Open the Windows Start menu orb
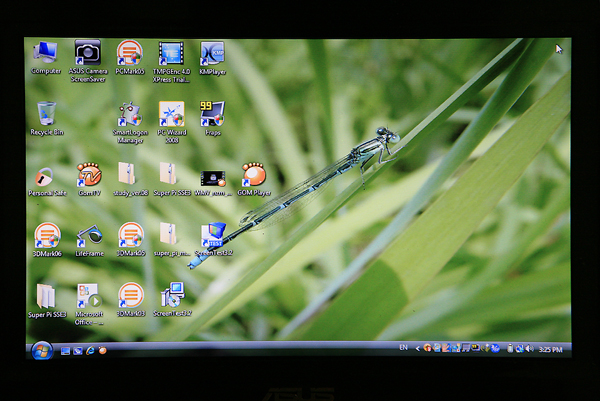Screen dimensions: 600x401 point(42,350)
